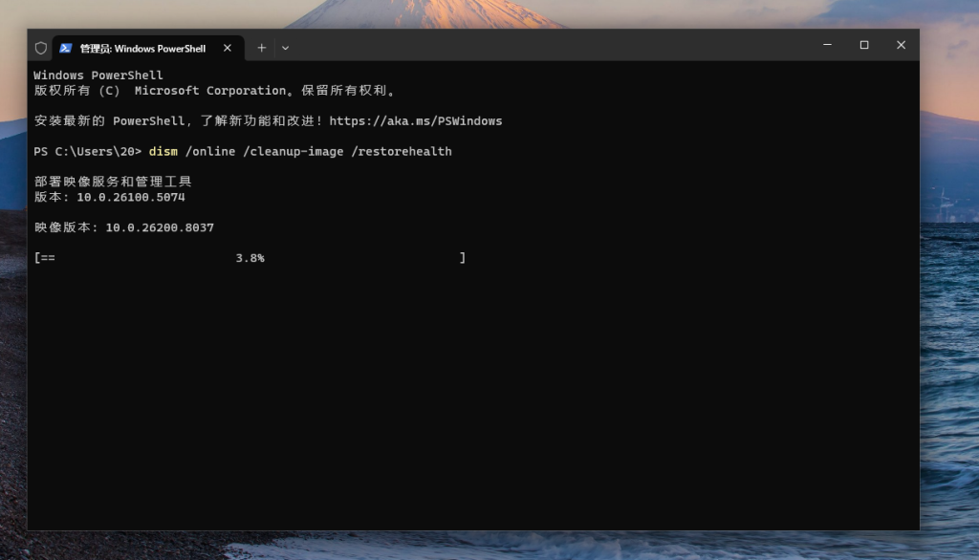Click the PowerShell icon on the tab
Image resolution: width=979 pixels, height=560 pixels.
click(66, 48)
